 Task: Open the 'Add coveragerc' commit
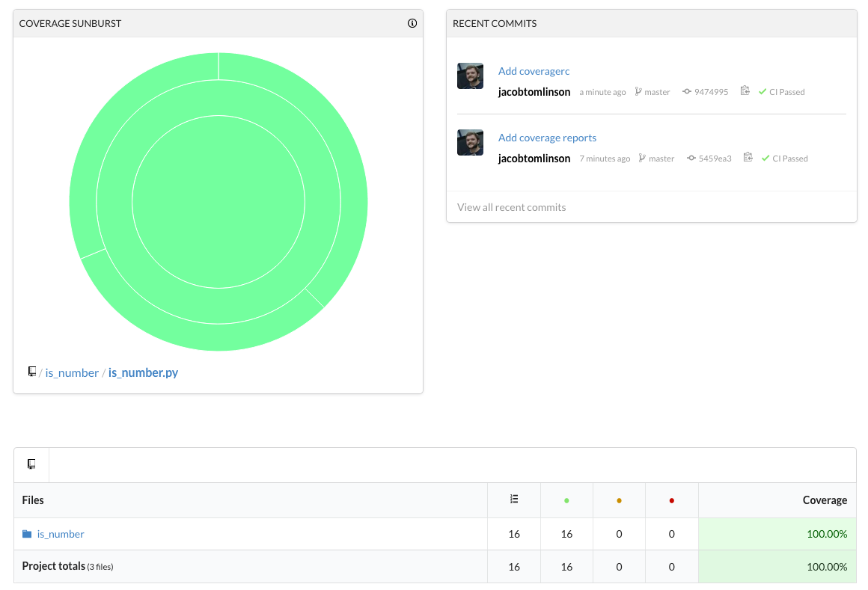[534, 71]
